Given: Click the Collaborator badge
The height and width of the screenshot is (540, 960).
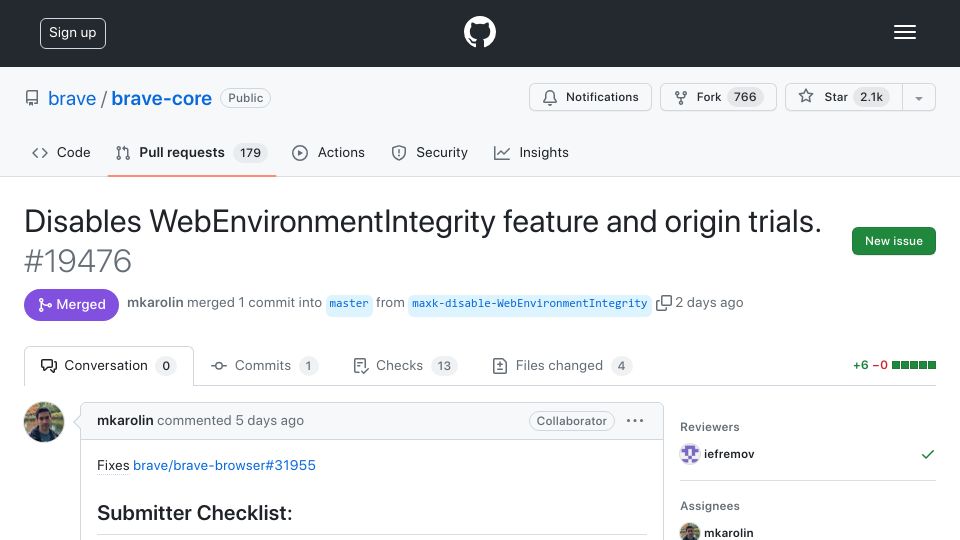Looking at the screenshot, I should [x=572, y=421].
